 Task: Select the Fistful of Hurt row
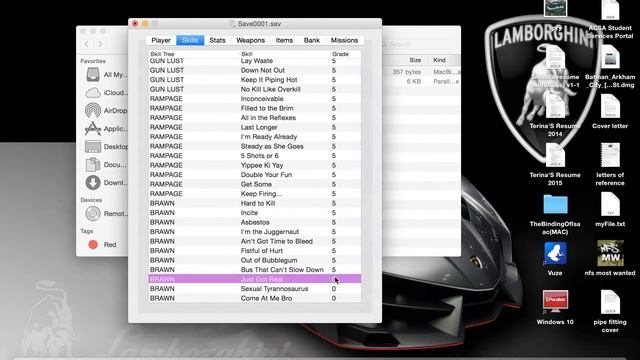(255, 251)
